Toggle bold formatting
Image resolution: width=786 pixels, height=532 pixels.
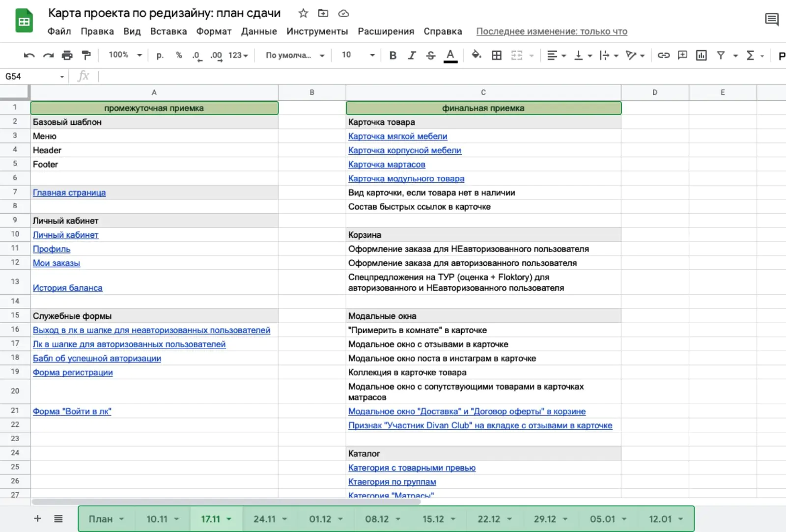[x=393, y=55]
